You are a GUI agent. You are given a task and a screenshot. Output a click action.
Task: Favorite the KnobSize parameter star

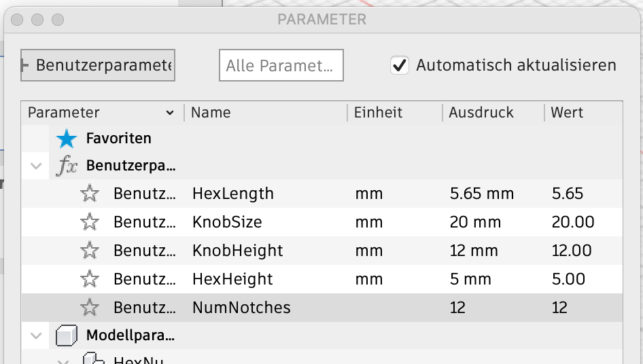(x=90, y=222)
